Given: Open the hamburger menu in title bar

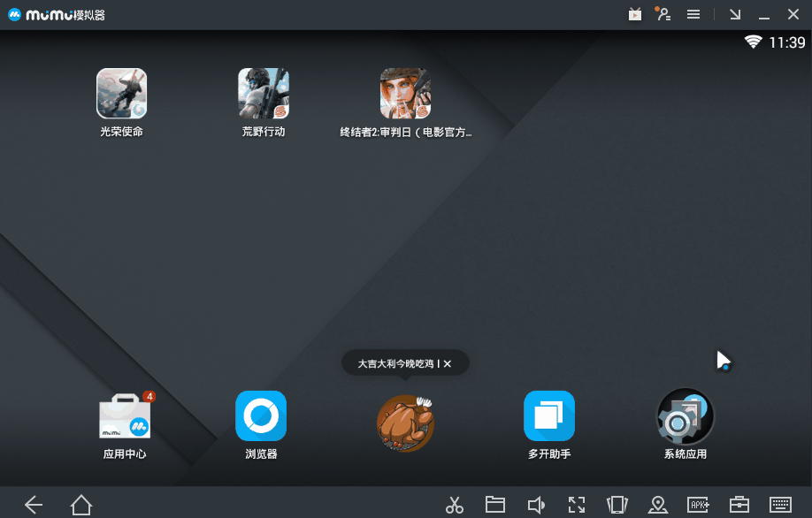Looking at the screenshot, I should click(693, 14).
